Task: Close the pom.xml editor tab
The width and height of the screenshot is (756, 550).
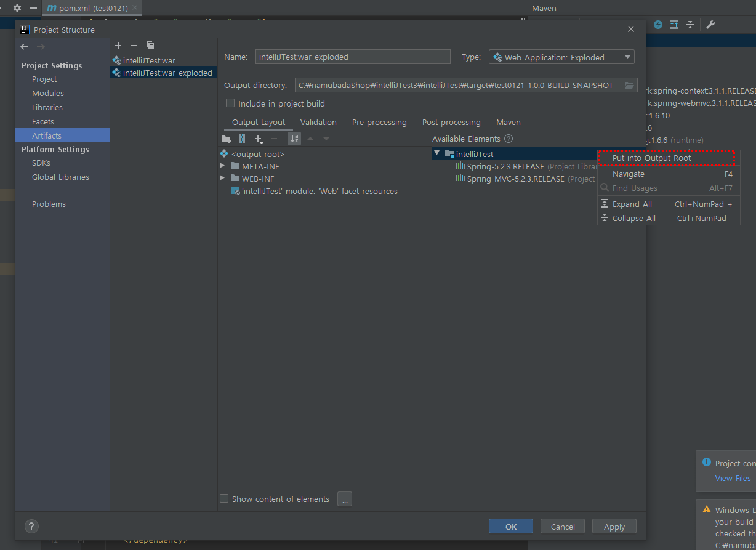Action: pos(135,9)
